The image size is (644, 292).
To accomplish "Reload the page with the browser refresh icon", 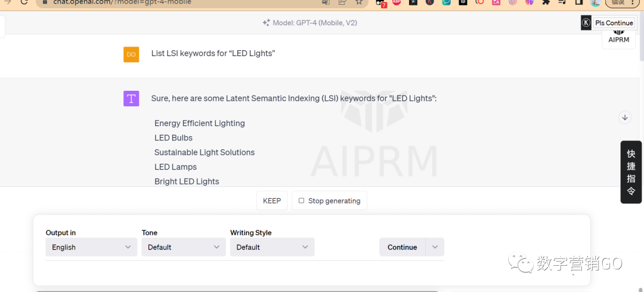I will point(24,2).
